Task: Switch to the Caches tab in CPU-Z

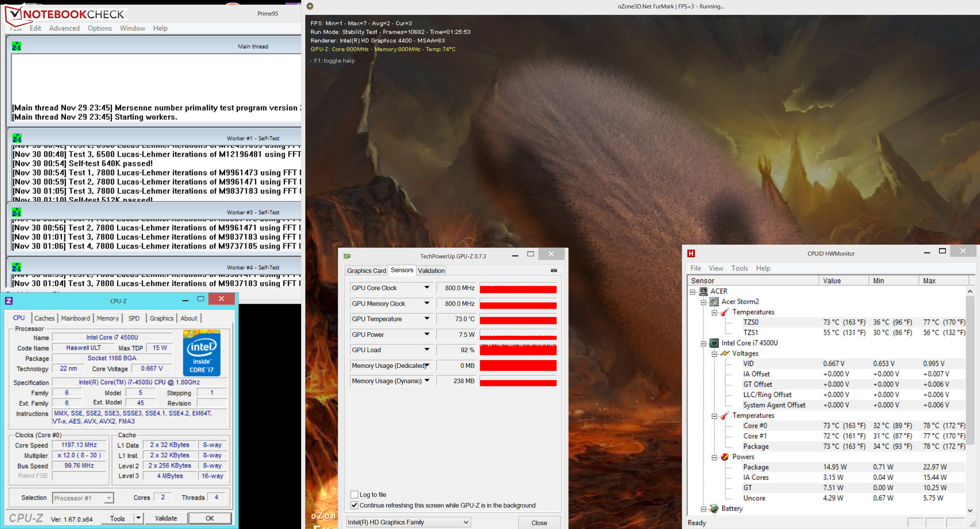Action: (x=44, y=318)
